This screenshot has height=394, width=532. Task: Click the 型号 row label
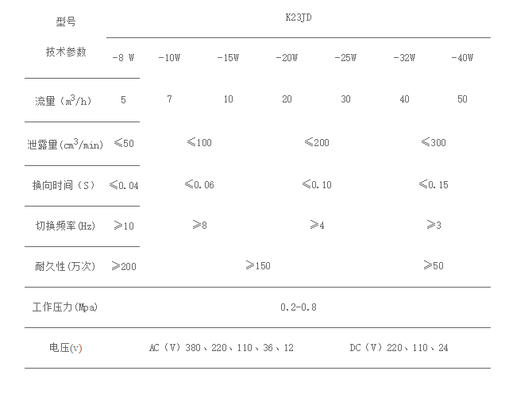pos(66,21)
